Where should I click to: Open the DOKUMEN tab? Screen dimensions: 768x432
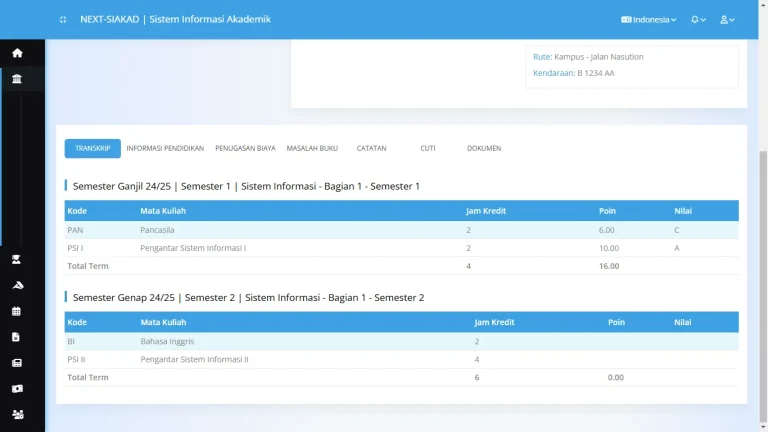coord(484,148)
